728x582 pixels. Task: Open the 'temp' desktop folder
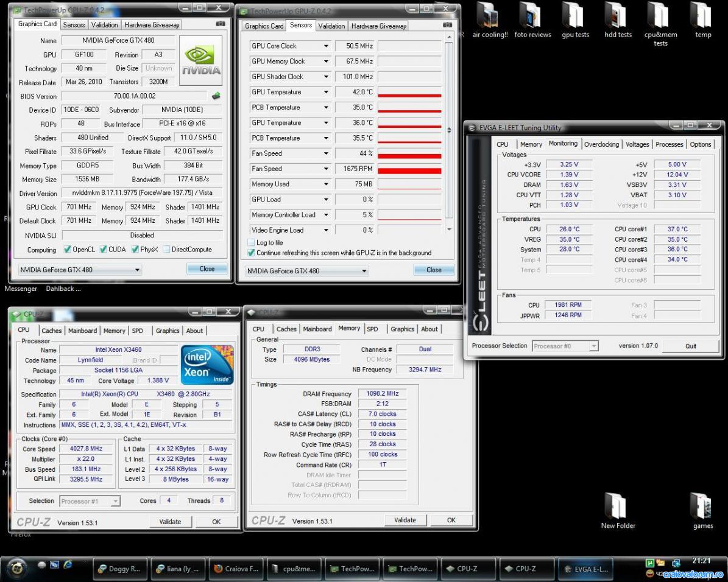[x=703, y=19]
